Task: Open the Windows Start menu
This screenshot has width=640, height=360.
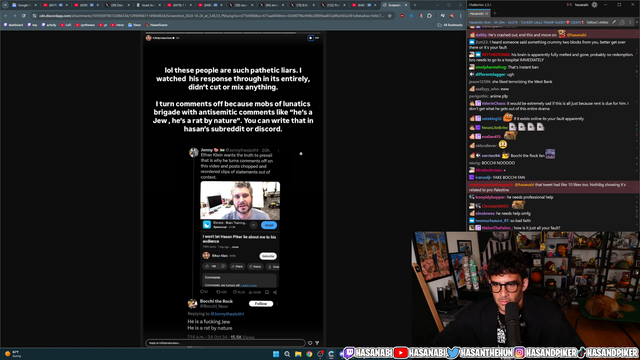Action: click(276, 353)
